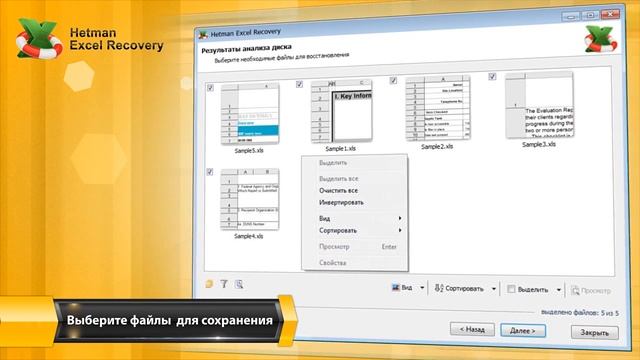Open the Выделить dropdown arrow in toolbar
The height and width of the screenshot is (360, 640).
coord(558,290)
